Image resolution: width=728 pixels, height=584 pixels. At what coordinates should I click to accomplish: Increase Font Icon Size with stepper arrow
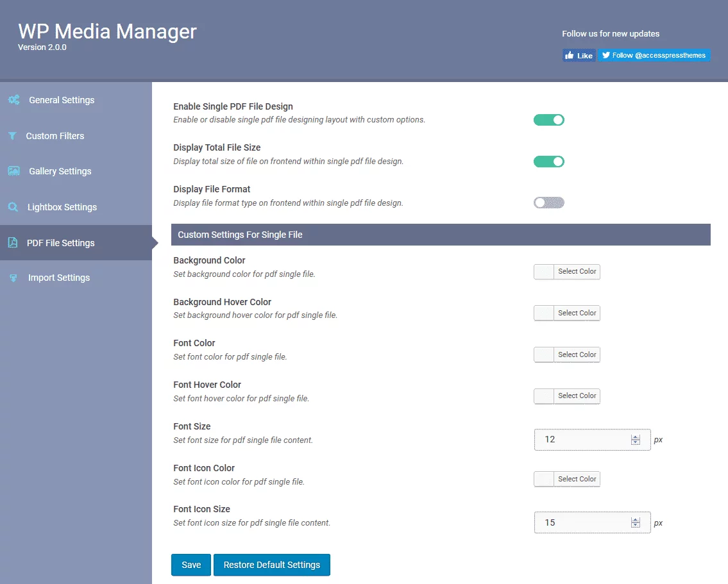636,520
